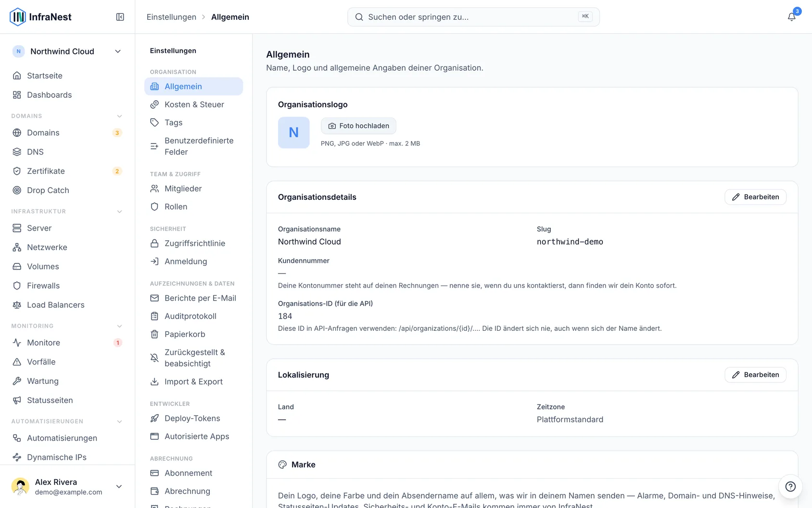This screenshot has width=812, height=508.
Task: Click the Netzwerke network icon
Action: pos(17,247)
